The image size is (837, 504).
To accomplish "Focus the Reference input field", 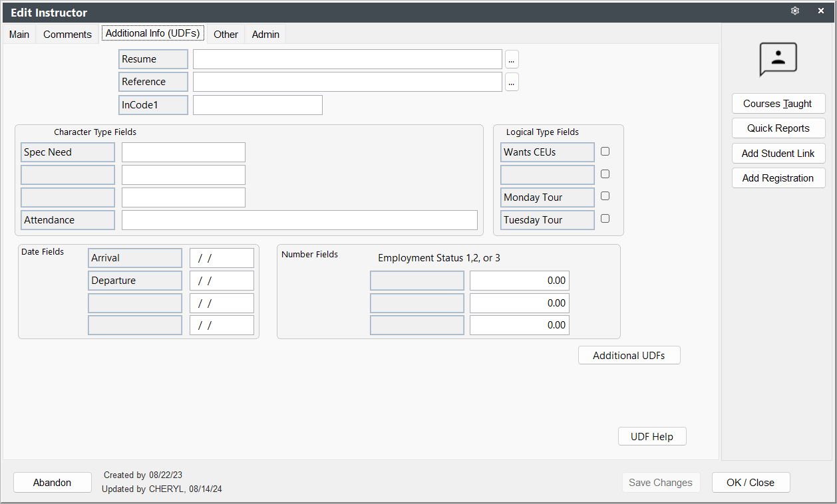I will click(x=347, y=82).
